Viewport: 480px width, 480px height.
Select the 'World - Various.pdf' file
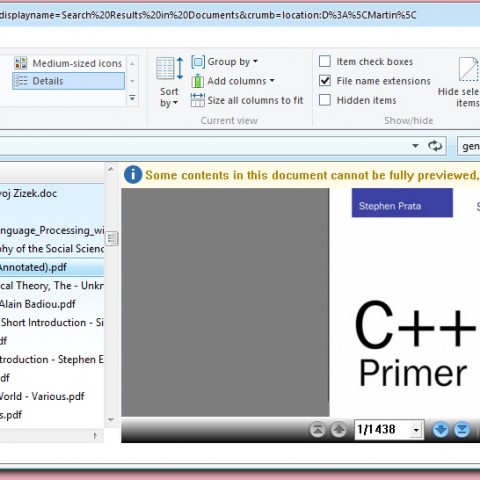click(52, 396)
